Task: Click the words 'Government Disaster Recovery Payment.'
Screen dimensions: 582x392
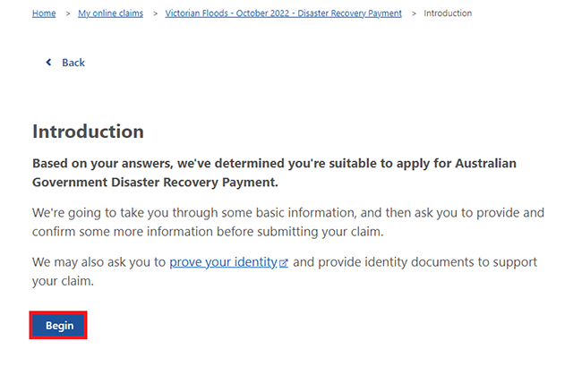Action: point(155,183)
